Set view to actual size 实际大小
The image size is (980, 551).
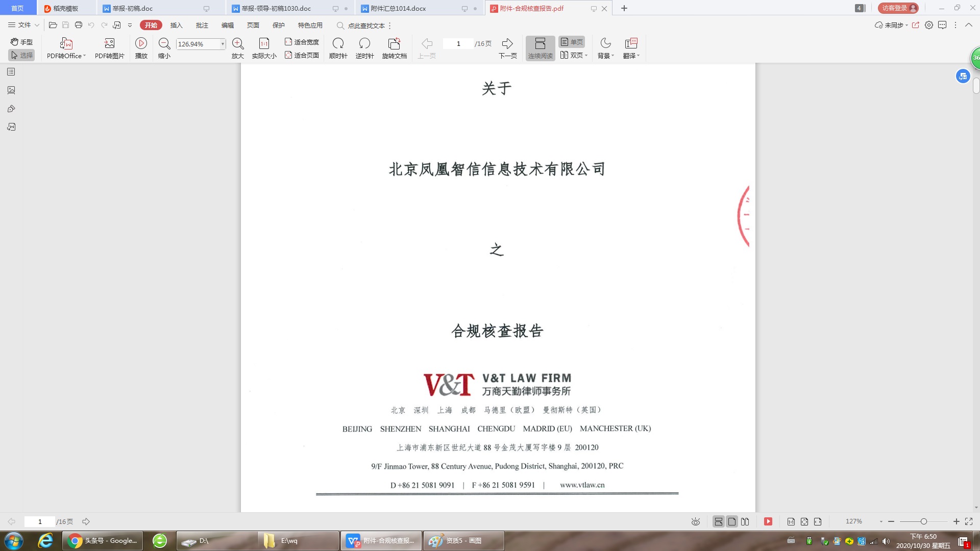pos(263,48)
